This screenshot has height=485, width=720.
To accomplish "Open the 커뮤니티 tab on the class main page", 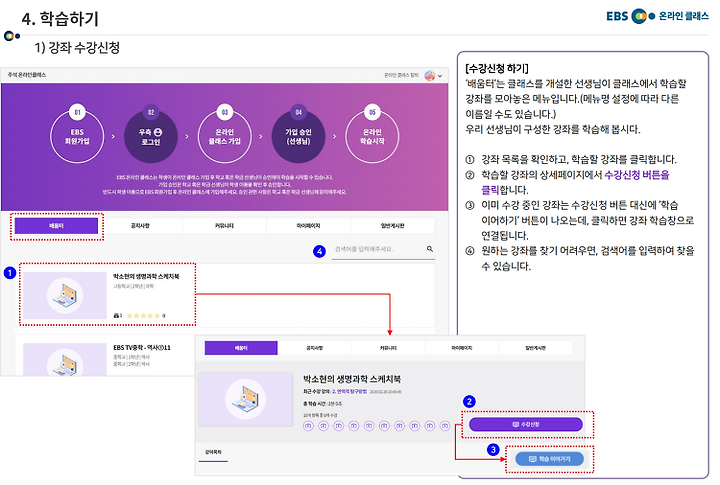I will pos(224,226).
